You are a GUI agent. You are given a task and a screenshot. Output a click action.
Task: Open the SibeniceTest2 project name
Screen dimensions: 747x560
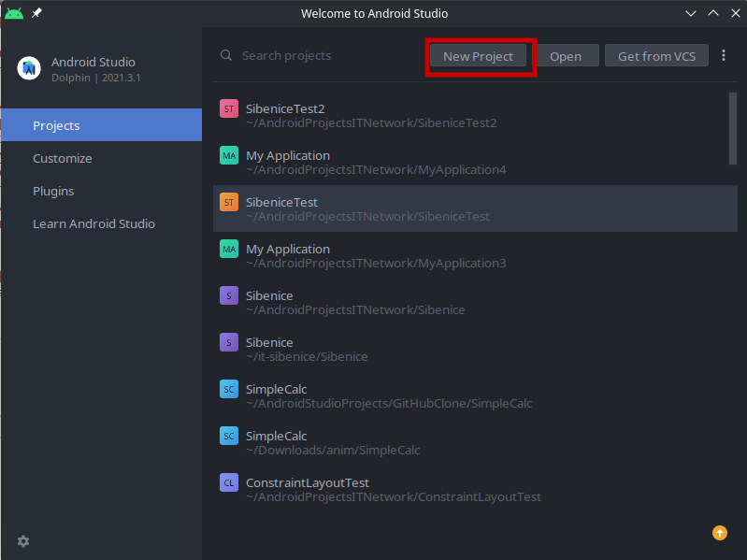pyautogui.click(x=285, y=108)
